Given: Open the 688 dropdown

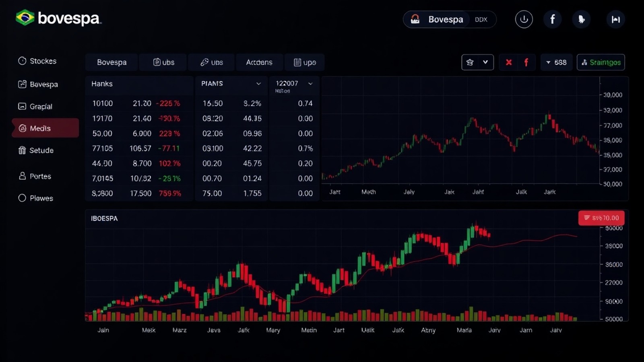Looking at the screenshot, I should (556, 62).
